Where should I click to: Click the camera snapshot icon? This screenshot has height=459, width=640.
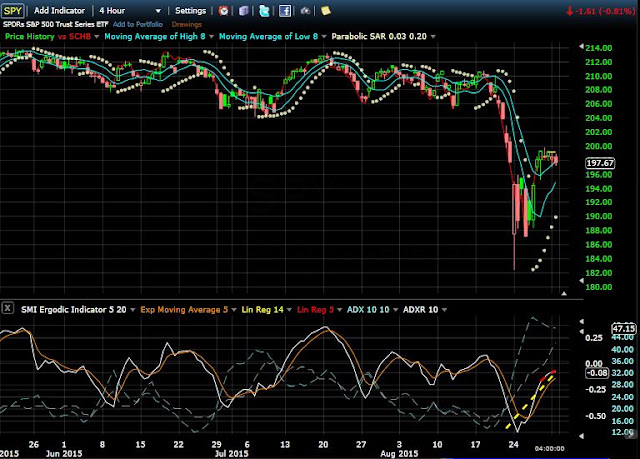coord(305,11)
